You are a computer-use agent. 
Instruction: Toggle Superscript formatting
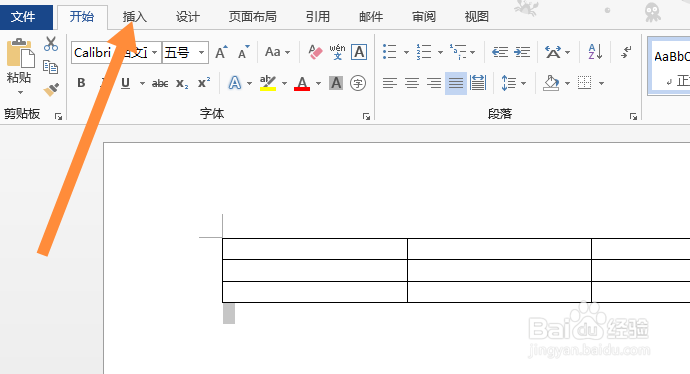(x=204, y=83)
